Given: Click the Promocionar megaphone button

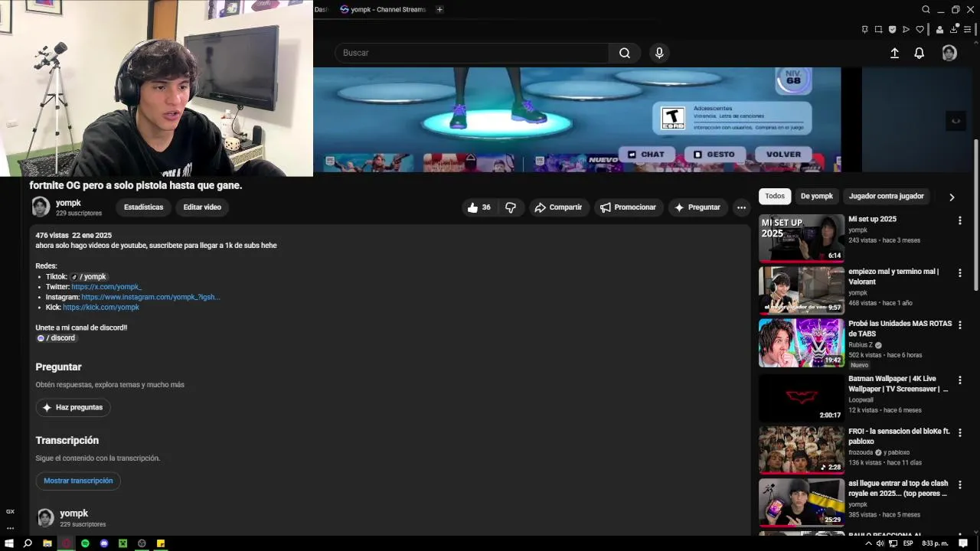Looking at the screenshot, I should click(629, 207).
